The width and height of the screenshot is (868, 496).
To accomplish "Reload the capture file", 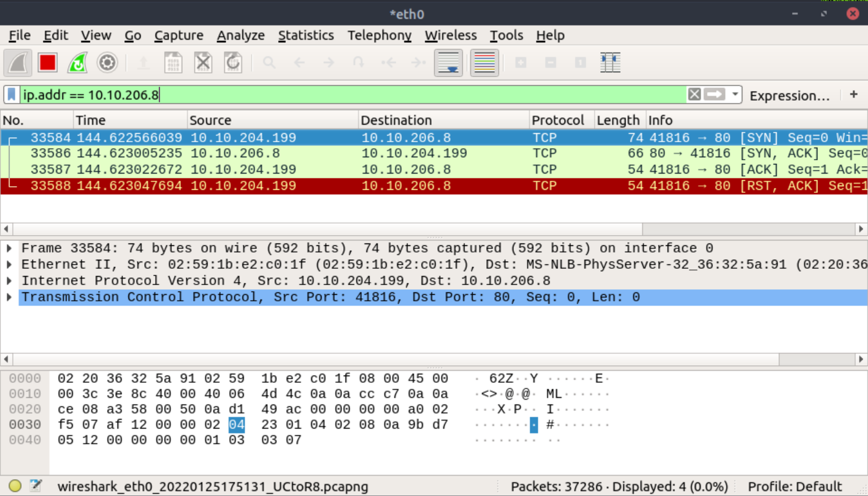I will (233, 62).
